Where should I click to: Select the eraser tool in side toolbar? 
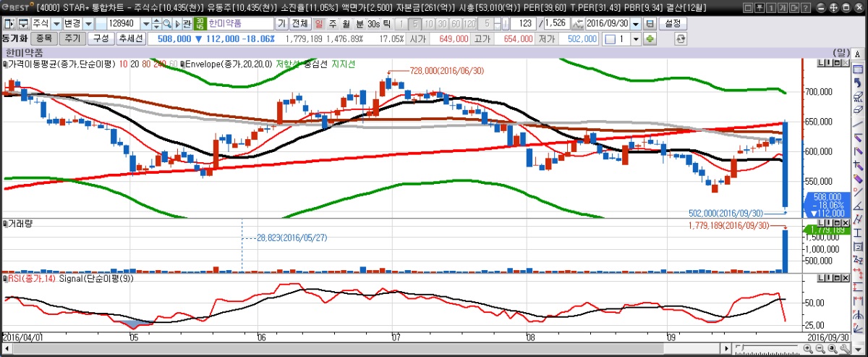[x=858, y=109]
